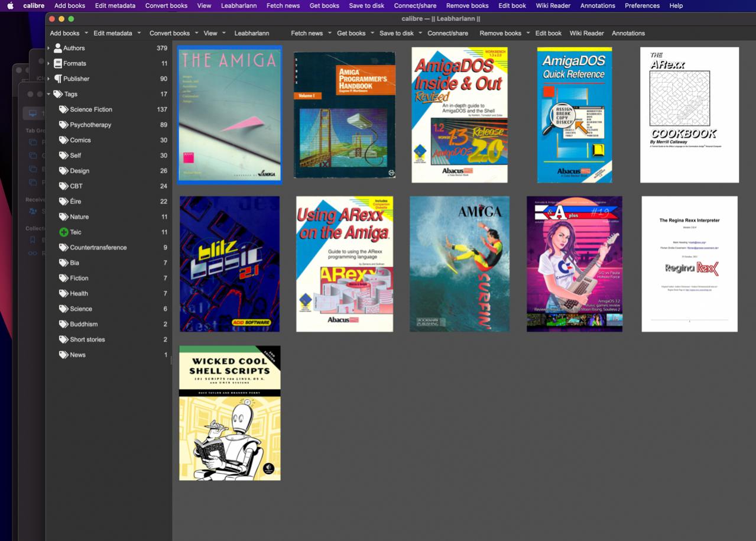
Task: Click the News tag icon
Action: click(64, 355)
